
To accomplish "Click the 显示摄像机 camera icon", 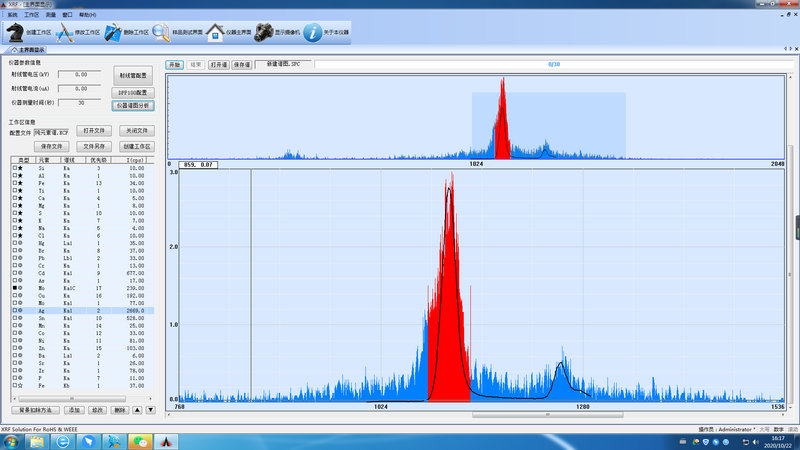I will pos(264,32).
